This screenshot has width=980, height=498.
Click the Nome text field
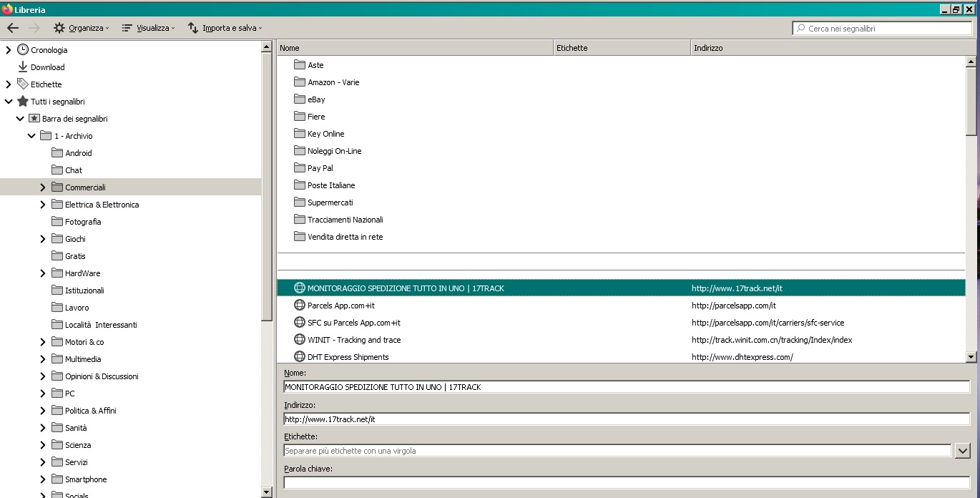[x=627, y=387]
